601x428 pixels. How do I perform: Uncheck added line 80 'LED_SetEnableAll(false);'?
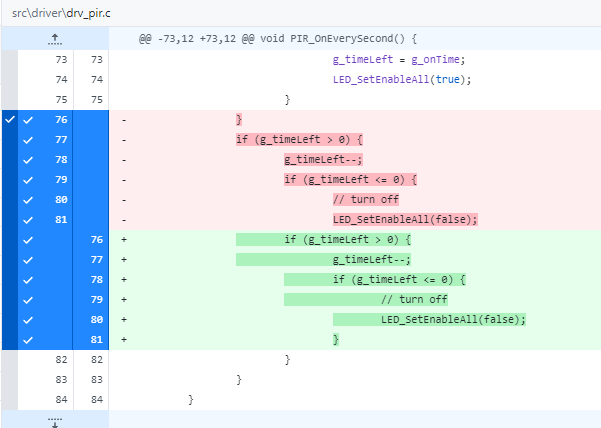pyautogui.click(x=28, y=320)
